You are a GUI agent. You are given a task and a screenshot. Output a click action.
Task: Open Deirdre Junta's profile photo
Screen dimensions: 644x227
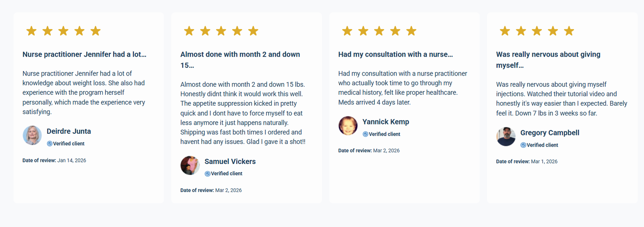tap(32, 135)
